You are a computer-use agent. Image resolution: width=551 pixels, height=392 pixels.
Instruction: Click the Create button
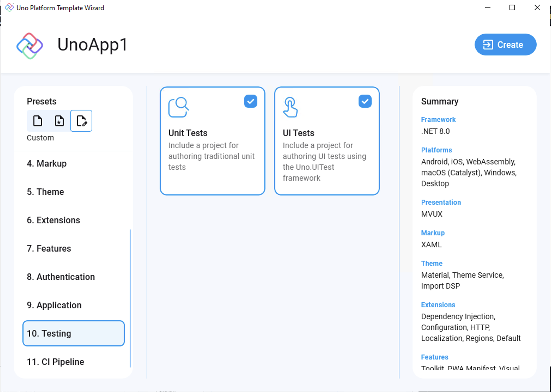[505, 44]
